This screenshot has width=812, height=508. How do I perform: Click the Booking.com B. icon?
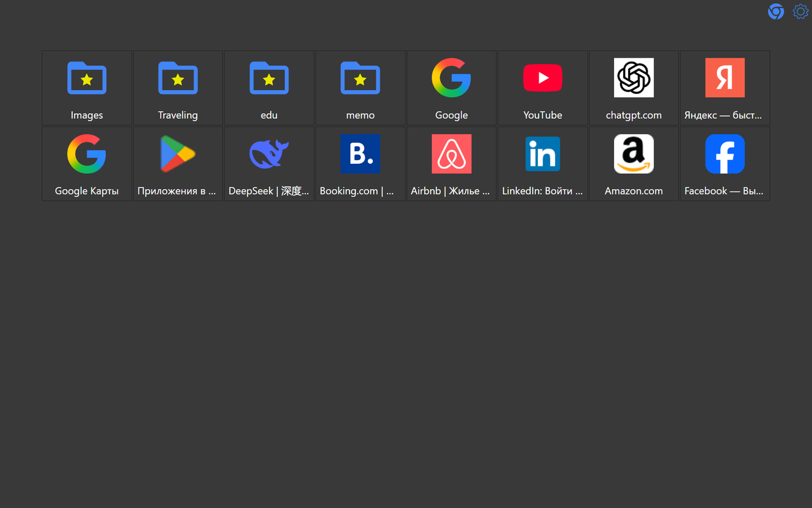360,154
